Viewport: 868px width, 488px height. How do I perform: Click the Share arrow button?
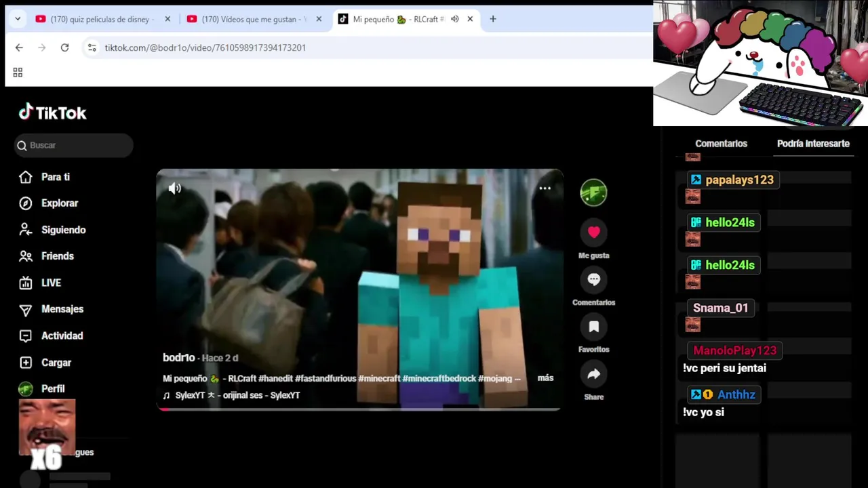pos(593,374)
